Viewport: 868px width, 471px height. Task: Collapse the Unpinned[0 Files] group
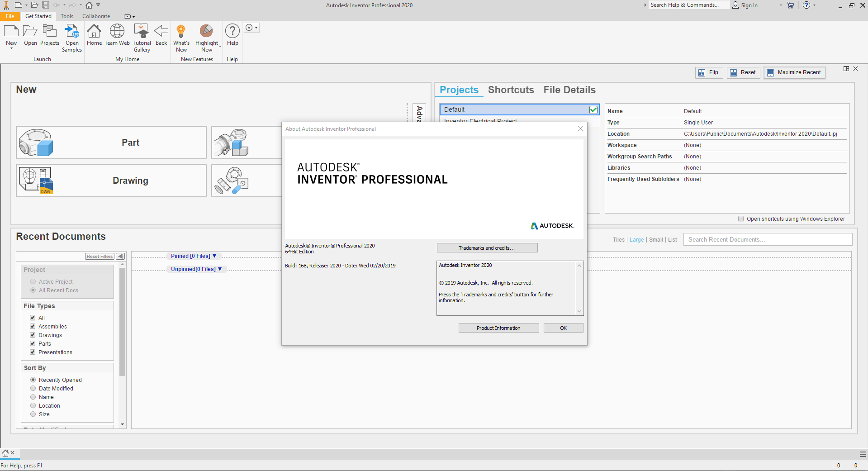click(x=196, y=269)
